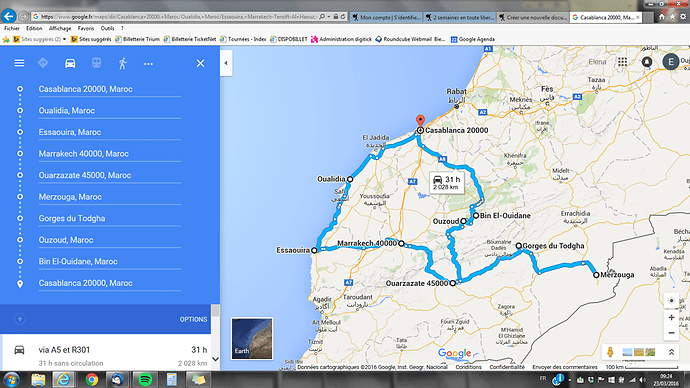The width and height of the screenshot is (690, 388).
Task: Click the Ouarzazate 45000, Maroc waypoint
Action: click(x=110, y=176)
